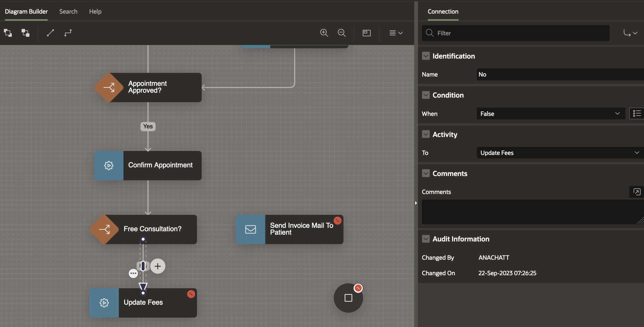Collapse the Audit Information section
Viewport: 644px width, 327px height.
[x=426, y=239]
